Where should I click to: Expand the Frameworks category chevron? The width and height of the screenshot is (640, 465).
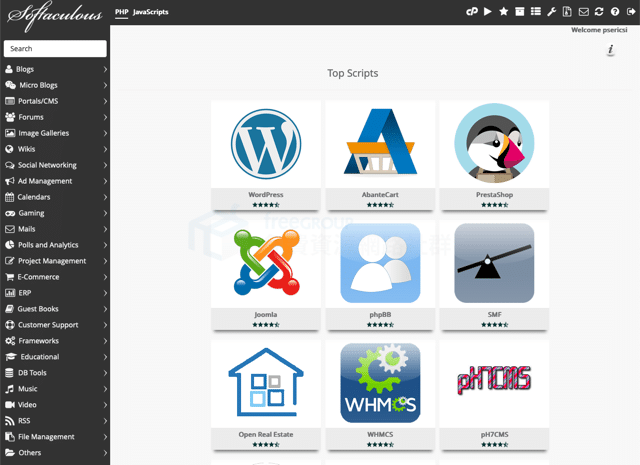(105, 341)
